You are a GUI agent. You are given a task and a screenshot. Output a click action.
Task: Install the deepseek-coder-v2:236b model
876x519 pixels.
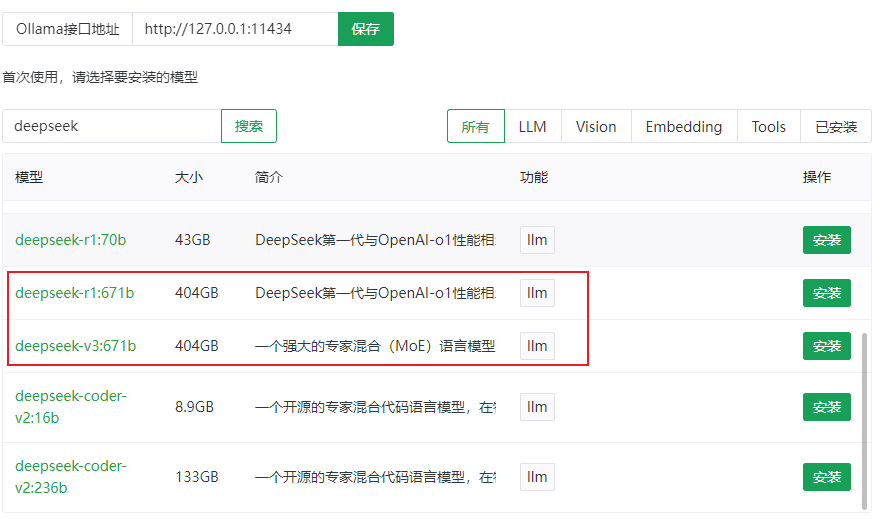click(827, 477)
